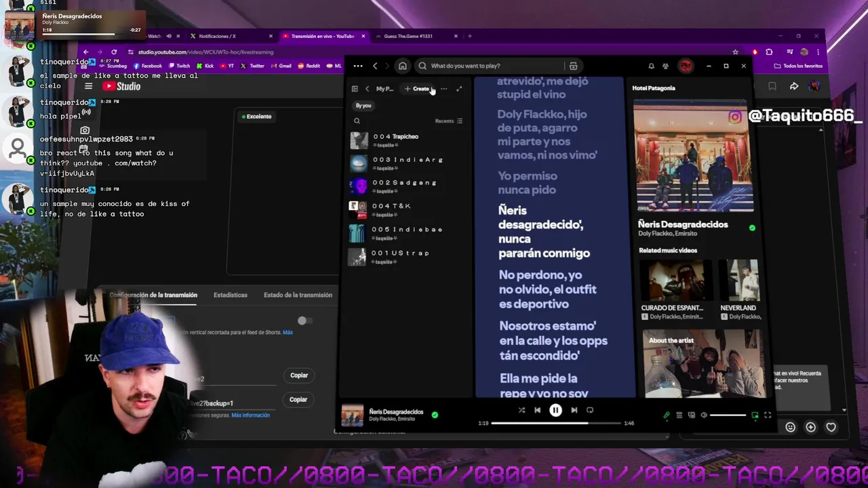The image size is (868, 488).
Task: Click the Create playlist button
Action: click(x=418, y=89)
